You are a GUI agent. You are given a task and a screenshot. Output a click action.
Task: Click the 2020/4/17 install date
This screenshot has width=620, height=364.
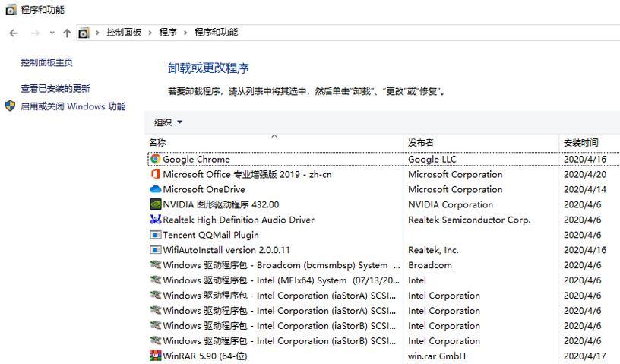[x=585, y=356]
